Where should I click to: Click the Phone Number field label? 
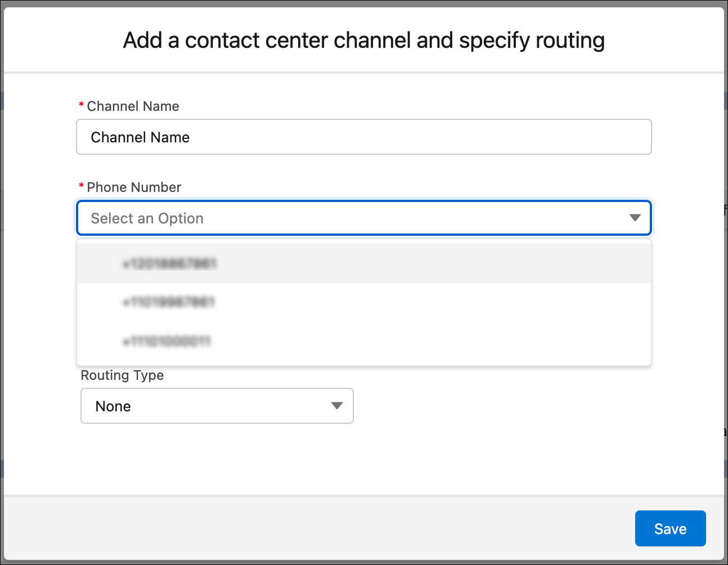134,187
